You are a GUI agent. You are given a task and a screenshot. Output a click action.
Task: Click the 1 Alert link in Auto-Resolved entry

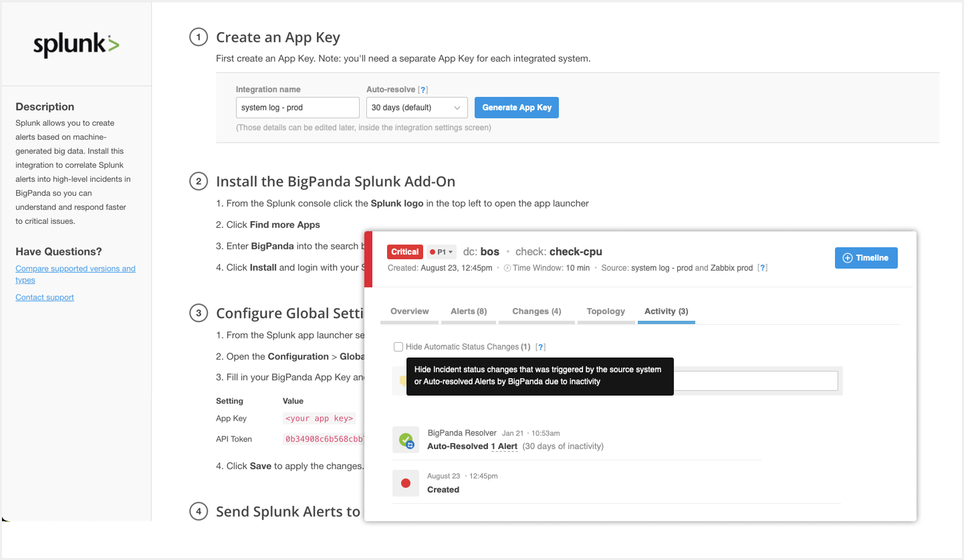tap(504, 446)
